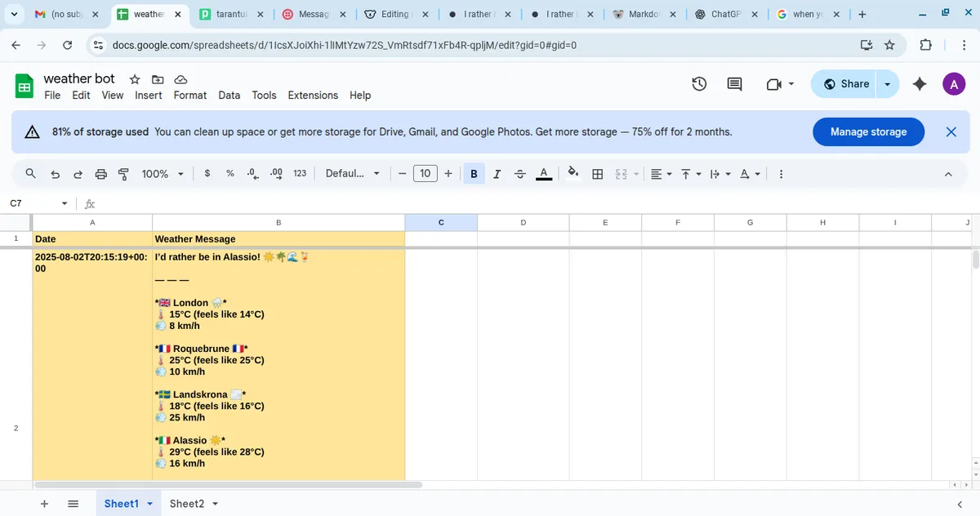
Task: Expand the font family dropdown
Action: [x=353, y=174]
